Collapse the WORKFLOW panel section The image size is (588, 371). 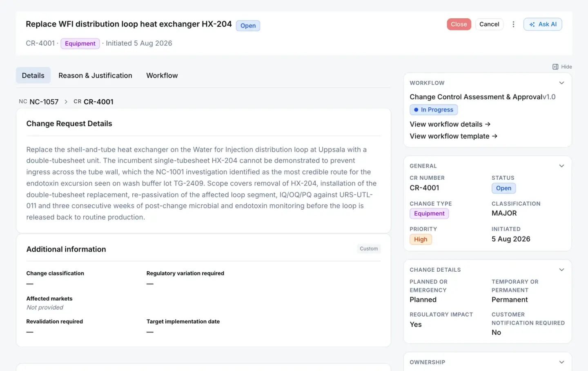[561, 83]
